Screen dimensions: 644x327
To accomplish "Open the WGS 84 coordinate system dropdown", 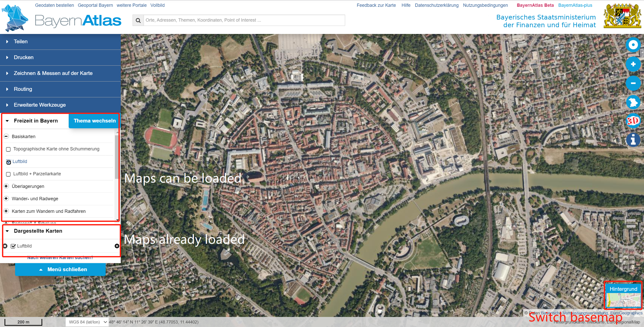I will (x=87, y=322).
